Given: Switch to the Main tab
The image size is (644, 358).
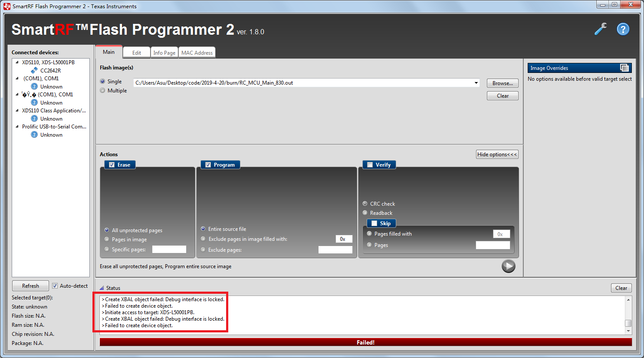Looking at the screenshot, I should pyautogui.click(x=109, y=52).
